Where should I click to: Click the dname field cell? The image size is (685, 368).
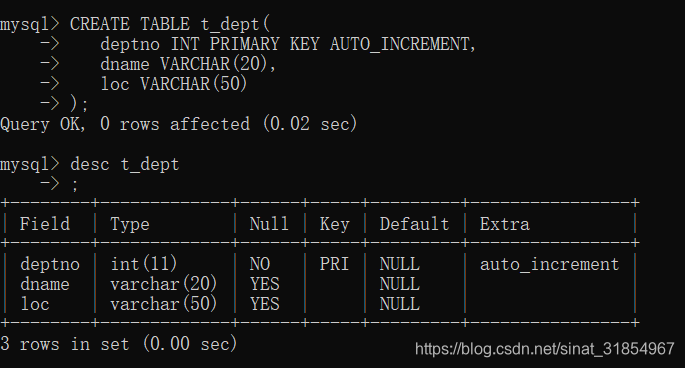pyautogui.click(x=45, y=284)
